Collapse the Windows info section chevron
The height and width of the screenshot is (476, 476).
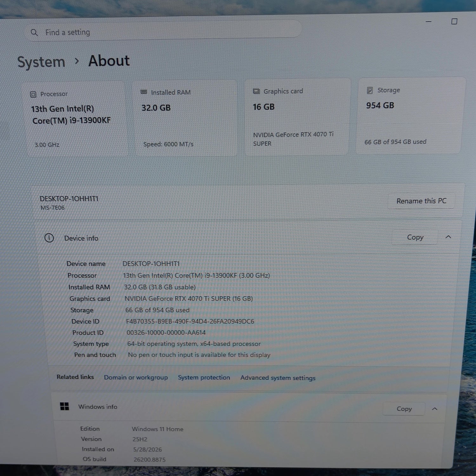435,409
